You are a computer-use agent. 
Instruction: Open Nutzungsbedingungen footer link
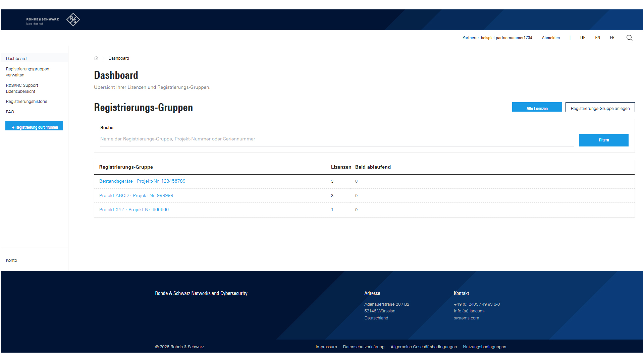click(484, 347)
